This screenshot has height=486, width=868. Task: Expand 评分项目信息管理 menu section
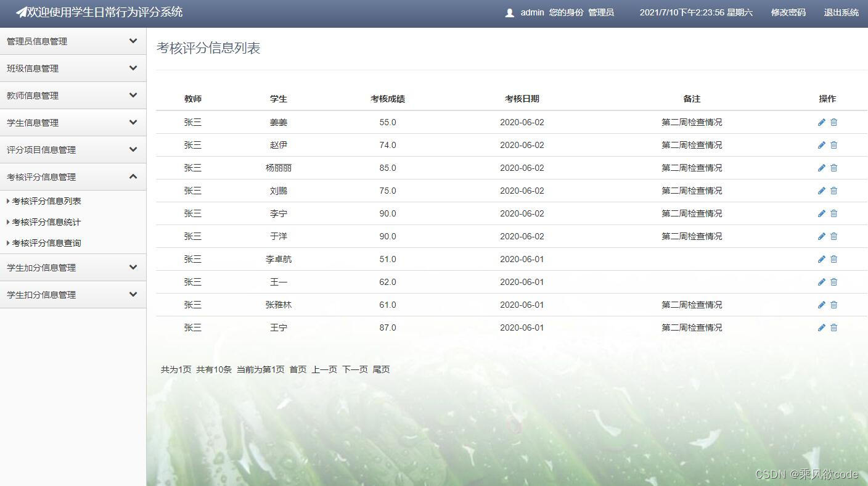click(73, 150)
